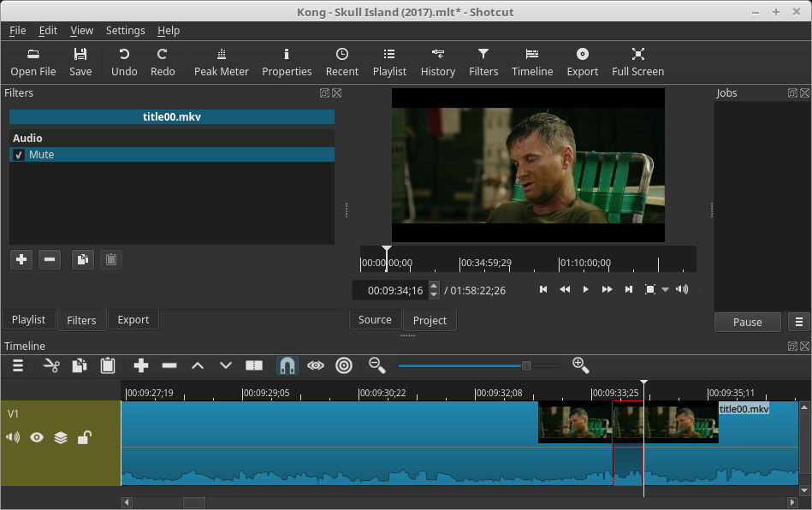The image size is (812, 510).
Task: Toggle scrub while dragging with the eye icon
Action: 316,365
